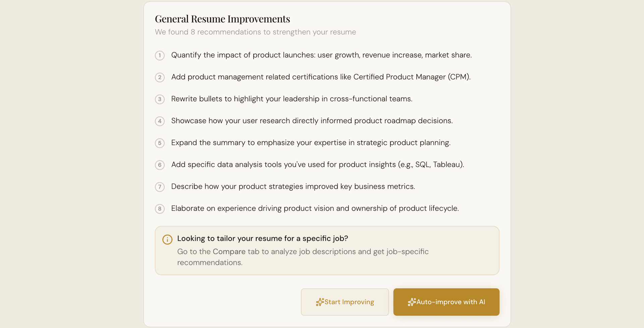
Task: Click the sparkle icon on Start Improving
Action: pyautogui.click(x=320, y=302)
